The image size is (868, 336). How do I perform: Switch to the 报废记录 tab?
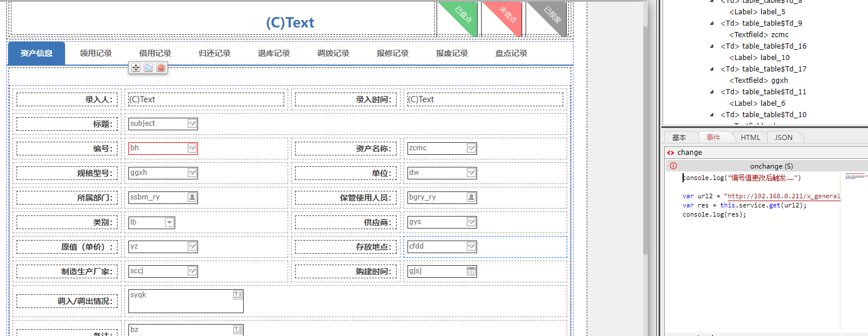(452, 53)
